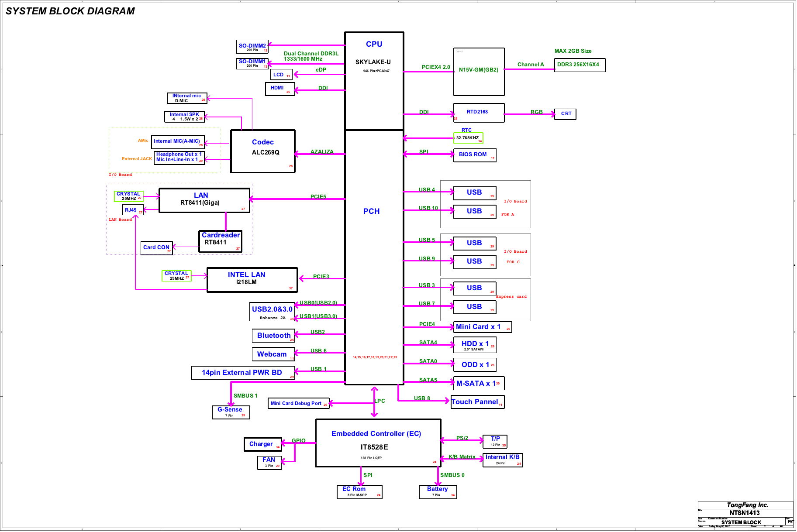Click the Embedded Controller IT8528E block
Image resolution: width=797 pixels, height=532 pixels.
[378, 443]
